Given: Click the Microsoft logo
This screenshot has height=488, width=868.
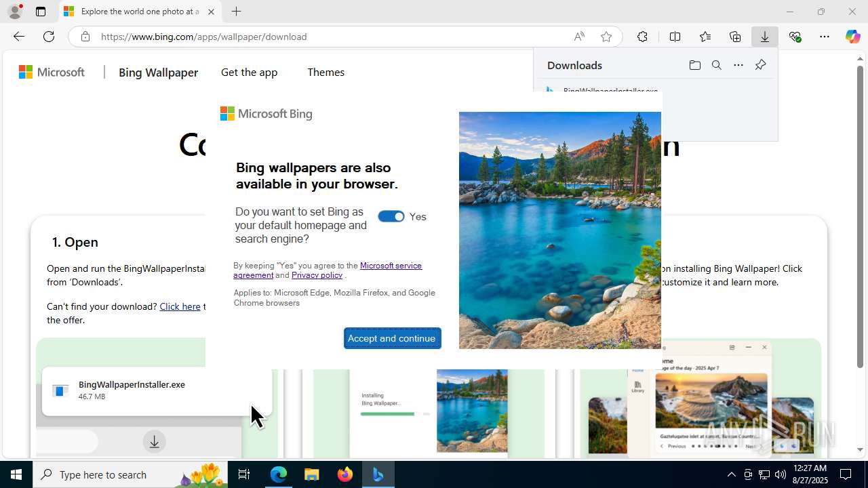Looking at the screenshot, I should point(52,72).
